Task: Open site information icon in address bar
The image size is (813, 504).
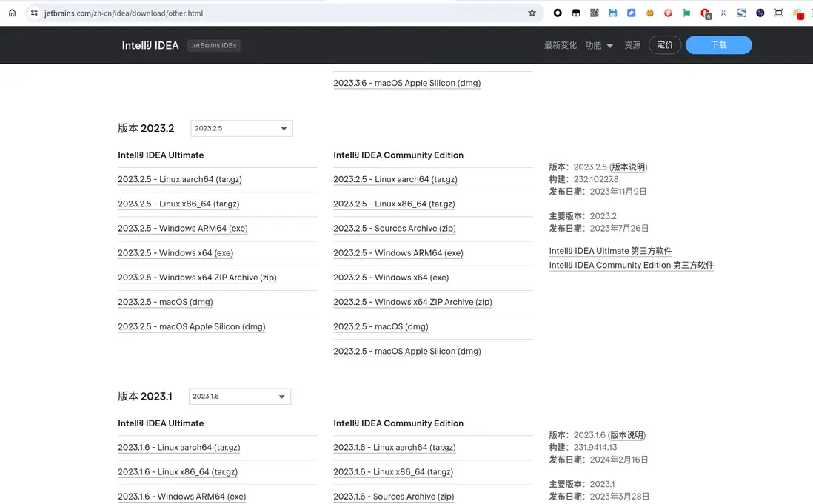Action: pyautogui.click(x=34, y=13)
